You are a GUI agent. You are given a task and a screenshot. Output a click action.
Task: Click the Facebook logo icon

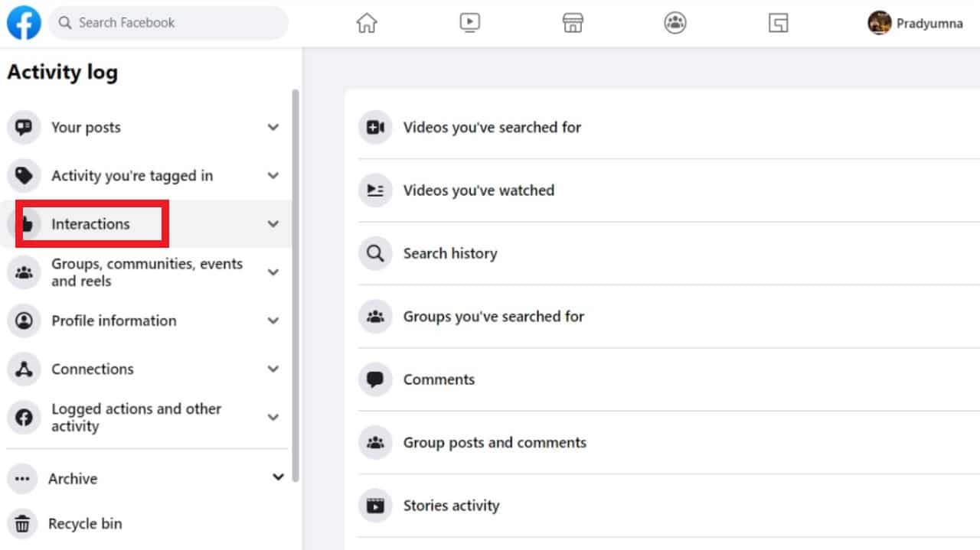tap(24, 23)
